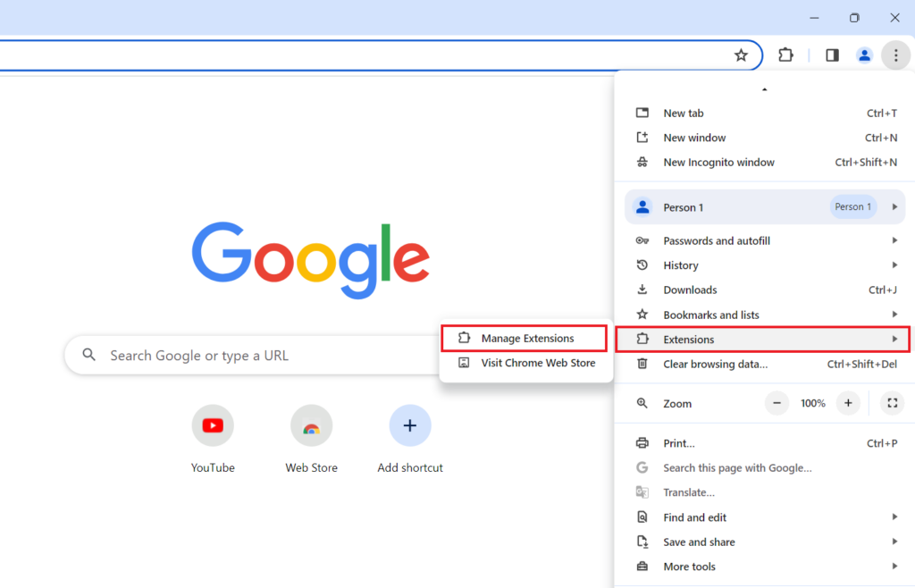Open Print from the menu
This screenshot has width=915, height=588.
[765, 443]
